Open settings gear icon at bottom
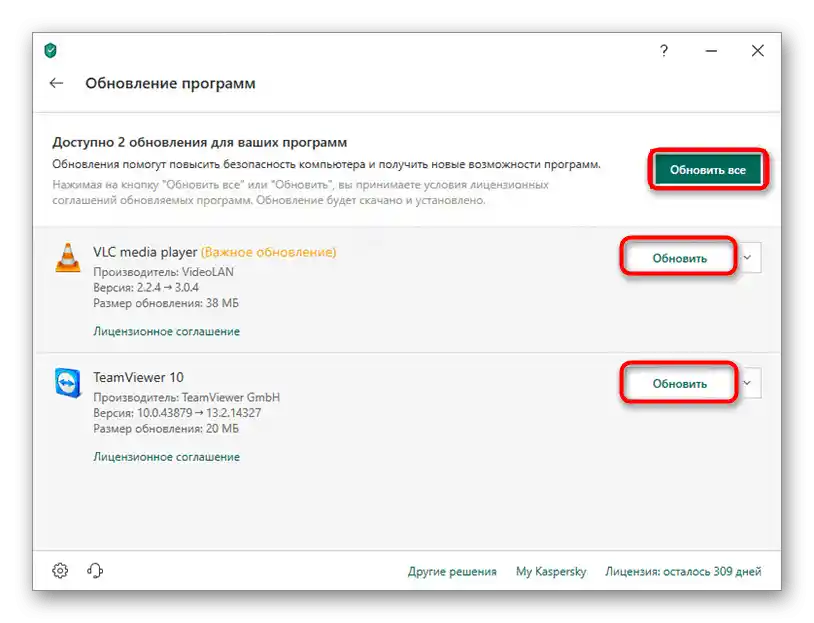This screenshot has height=623, width=814. point(60,571)
